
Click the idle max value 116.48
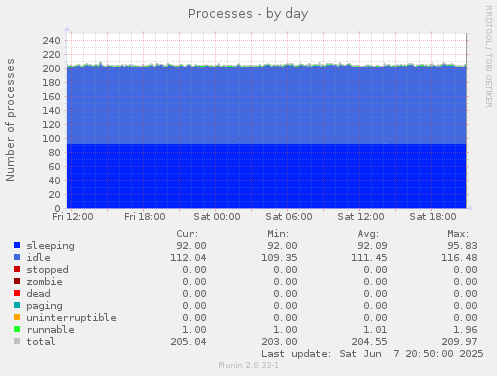point(459,258)
